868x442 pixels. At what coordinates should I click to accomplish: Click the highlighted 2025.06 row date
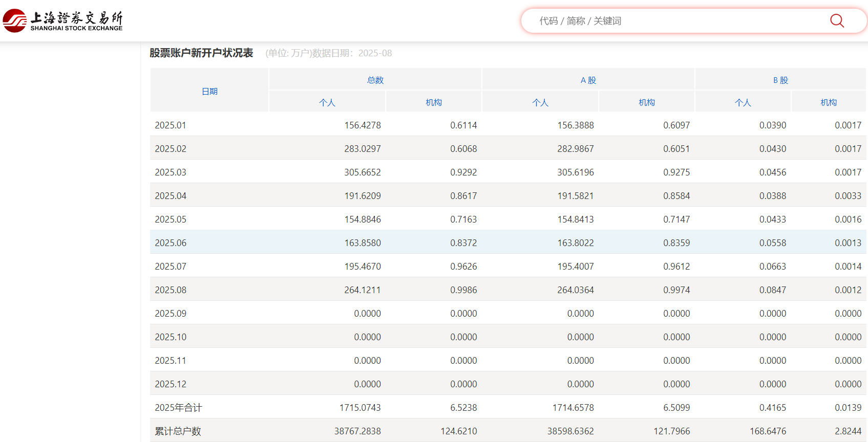(171, 243)
